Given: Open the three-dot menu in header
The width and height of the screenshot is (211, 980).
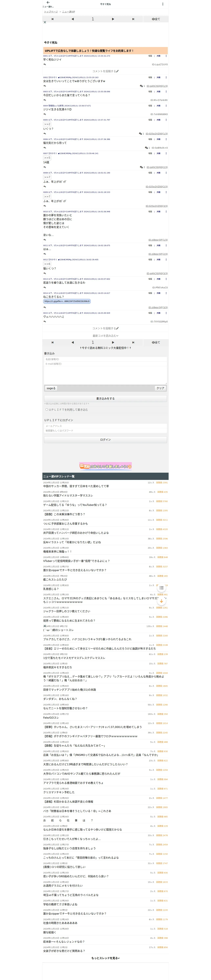Looking at the screenshot, I should [x=163, y=4].
